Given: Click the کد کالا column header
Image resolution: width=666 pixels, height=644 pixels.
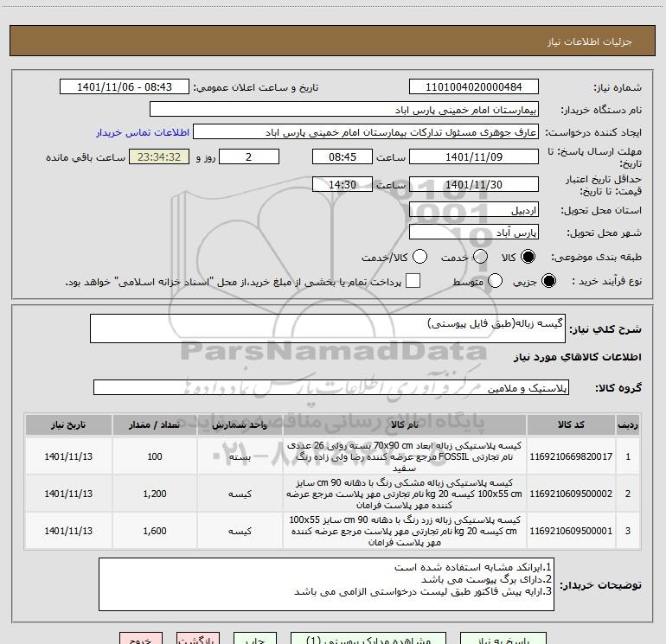Looking at the screenshot, I should [x=571, y=425].
